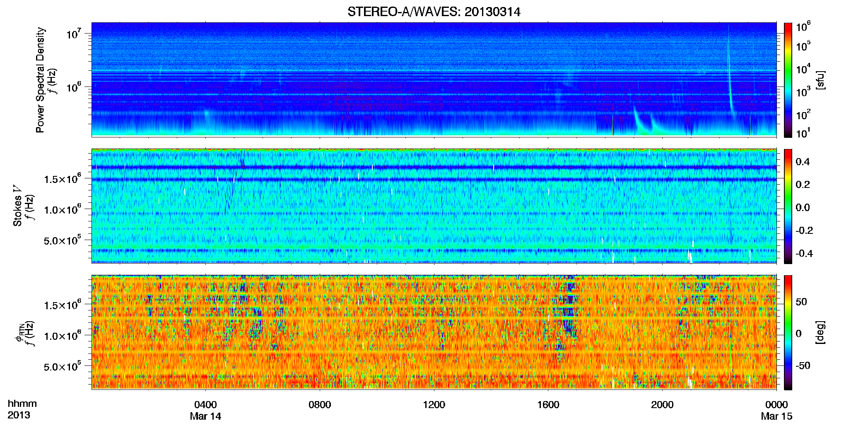This screenshot has width=868, height=447.
Task: Select the phi RTN degree color bar
Action: 788,332
